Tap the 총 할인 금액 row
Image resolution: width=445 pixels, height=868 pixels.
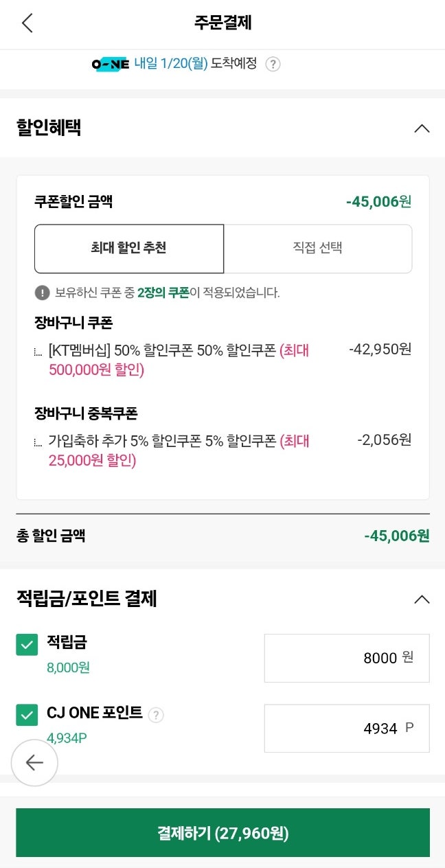(223, 536)
